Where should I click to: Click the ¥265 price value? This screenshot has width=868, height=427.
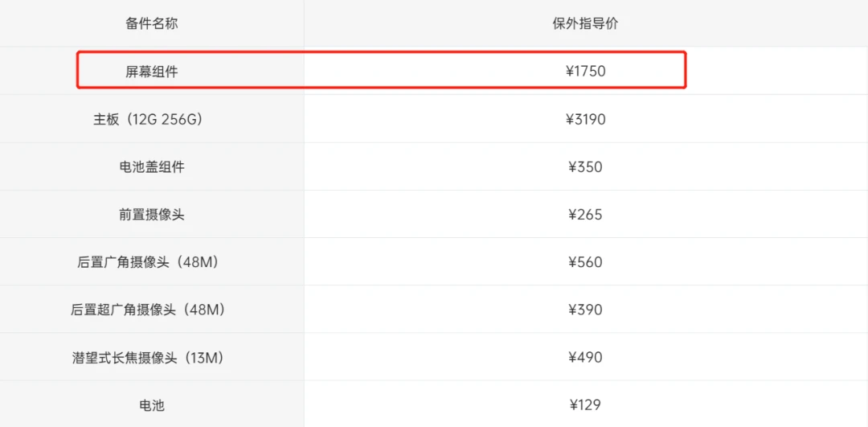point(586,215)
